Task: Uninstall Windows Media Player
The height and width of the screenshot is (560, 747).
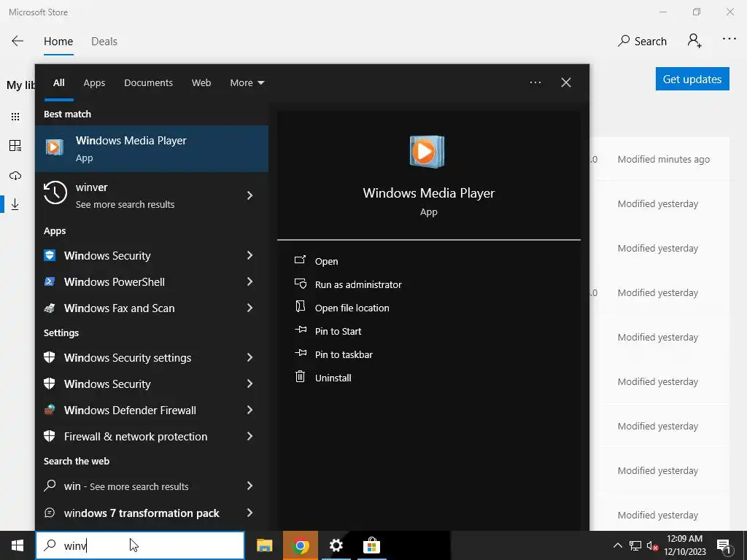Action: point(333,378)
